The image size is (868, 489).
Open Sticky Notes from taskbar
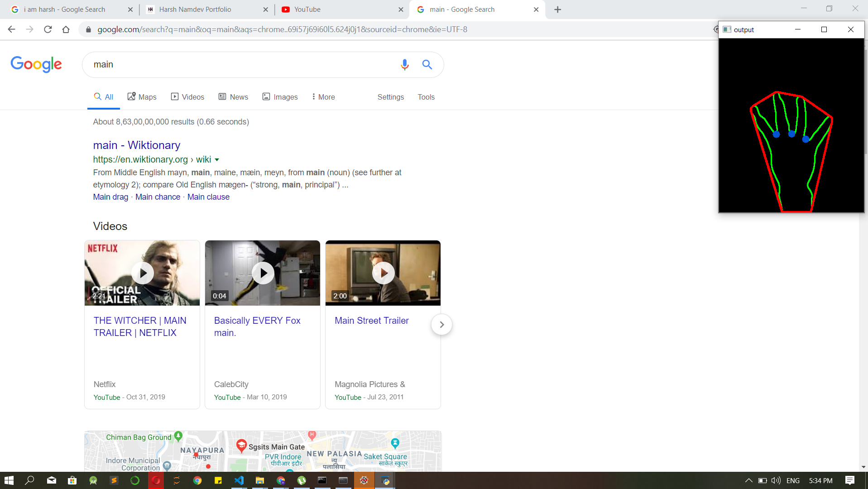tap(218, 480)
